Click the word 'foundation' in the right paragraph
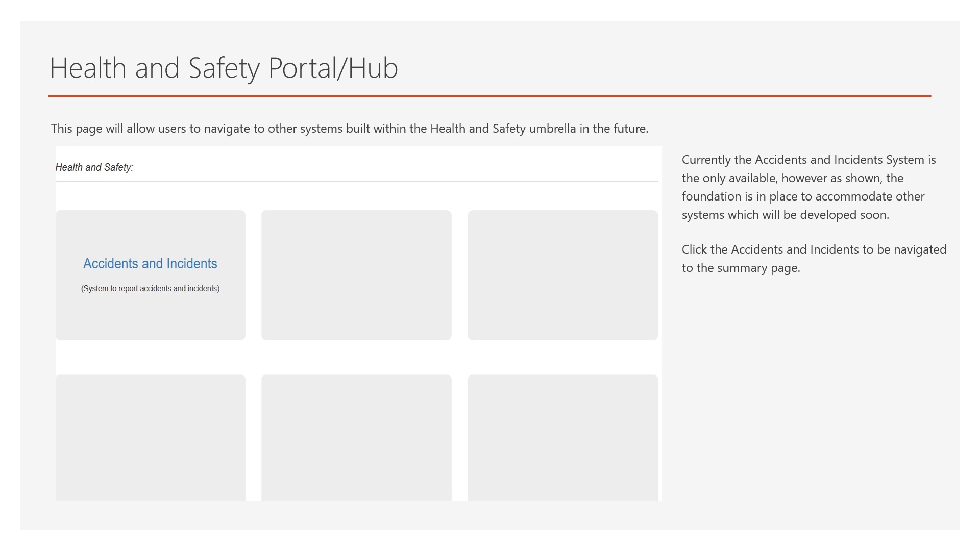 [711, 197]
